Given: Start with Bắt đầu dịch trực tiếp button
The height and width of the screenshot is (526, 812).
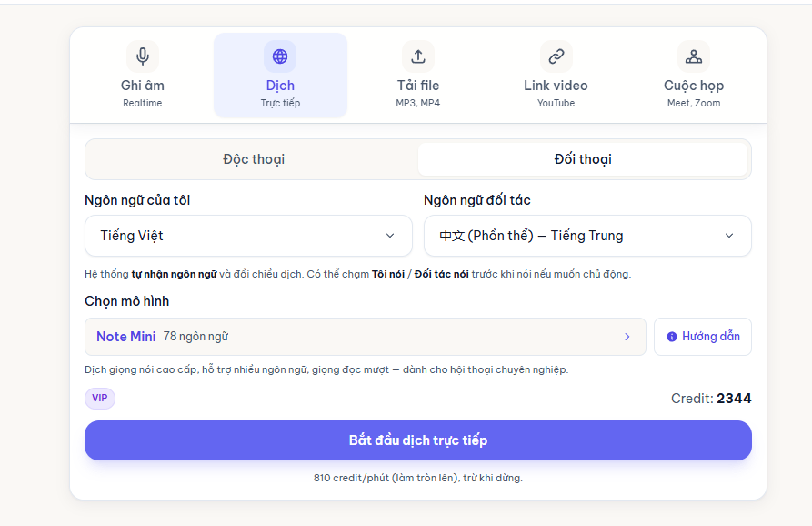Looking at the screenshot, I should click(x=418, y=440).
